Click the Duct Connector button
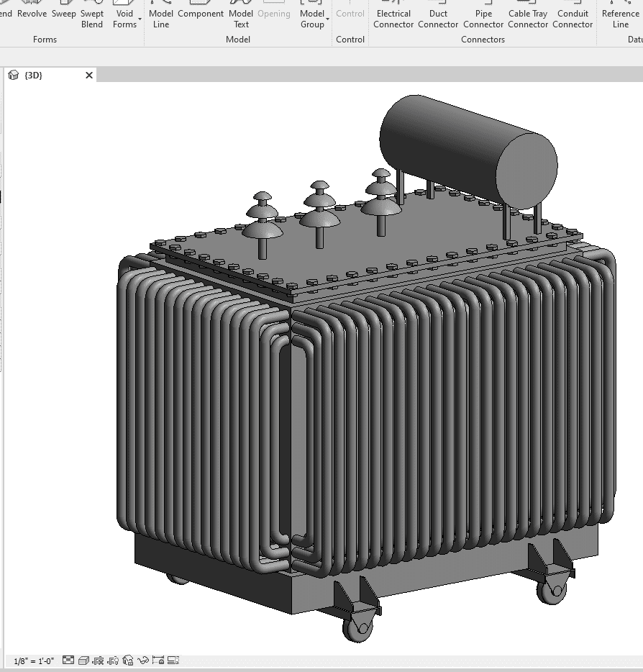This screenshot has width=643, height=672. click(438, 19)
